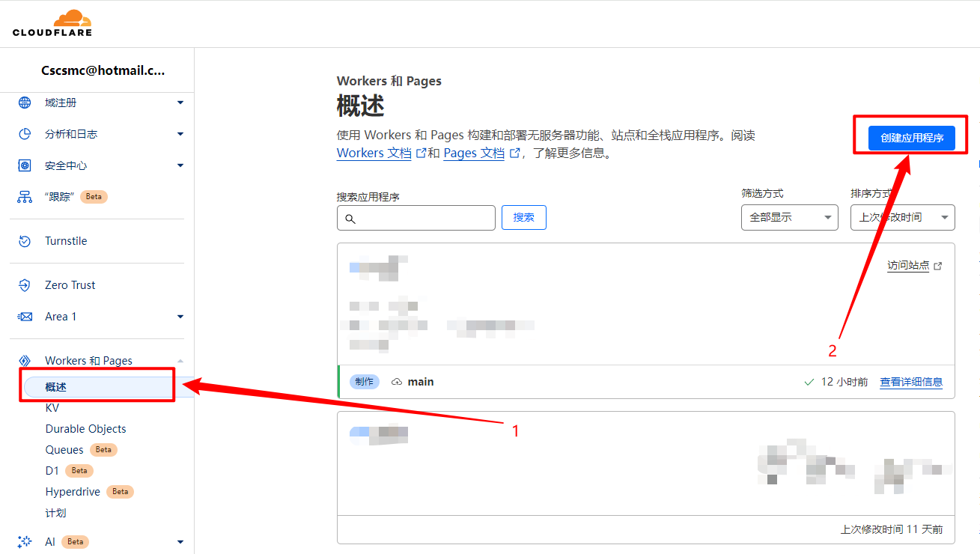The image size is (980, 554).
Task: Click the Cloudflare logo
Action: click(x=52, y=23)
